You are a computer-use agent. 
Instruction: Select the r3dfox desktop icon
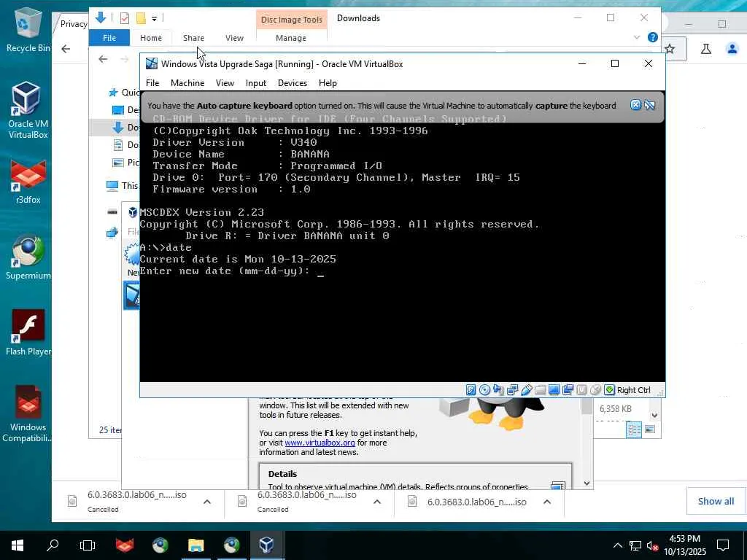28,182
